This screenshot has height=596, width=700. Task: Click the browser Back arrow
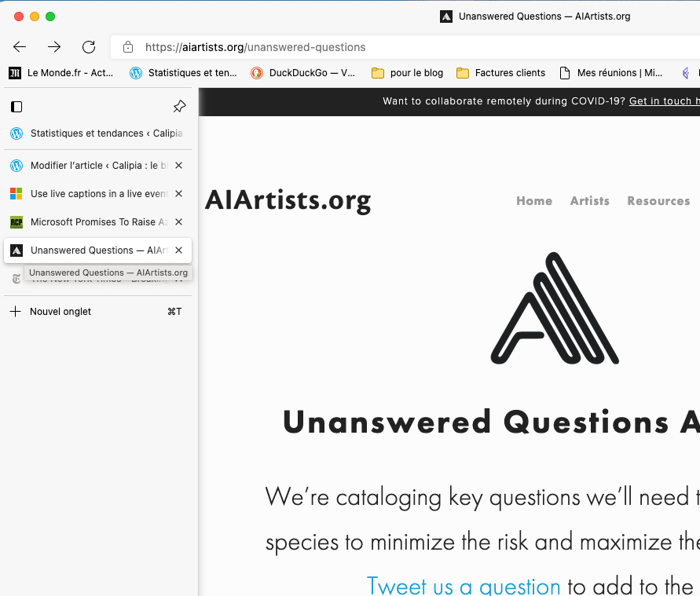tap(20, 47)
